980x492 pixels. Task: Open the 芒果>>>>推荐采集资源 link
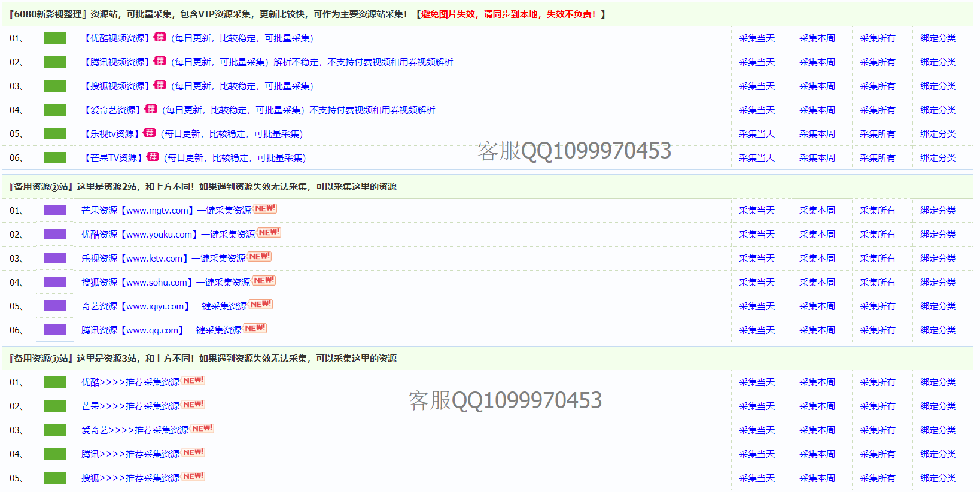[130, 406]
